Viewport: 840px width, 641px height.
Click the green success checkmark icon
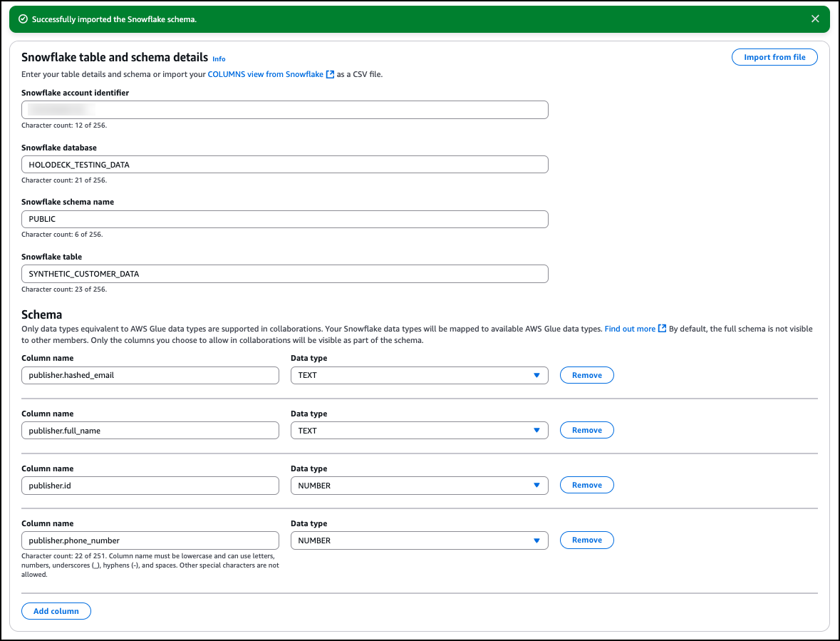[23, 19]
